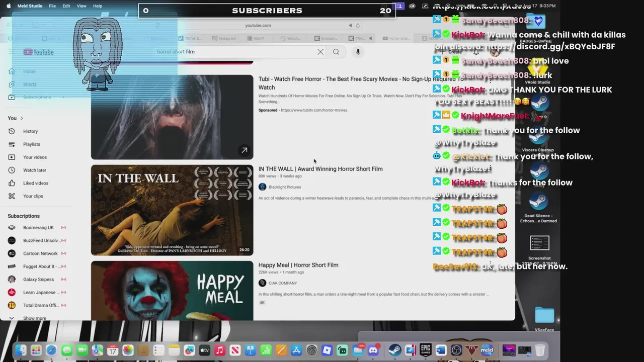This screenshot has width=644, height=362.
Task: Click the external arrow icon on Tubi ad
Action: 244,150
